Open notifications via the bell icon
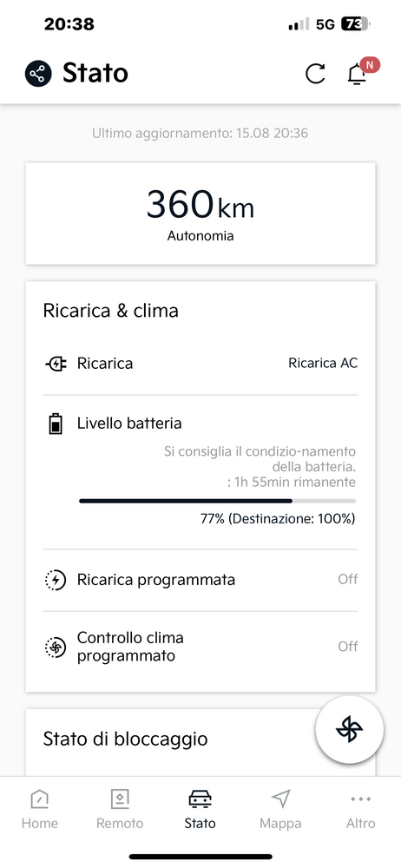 (x=357, y=74)
